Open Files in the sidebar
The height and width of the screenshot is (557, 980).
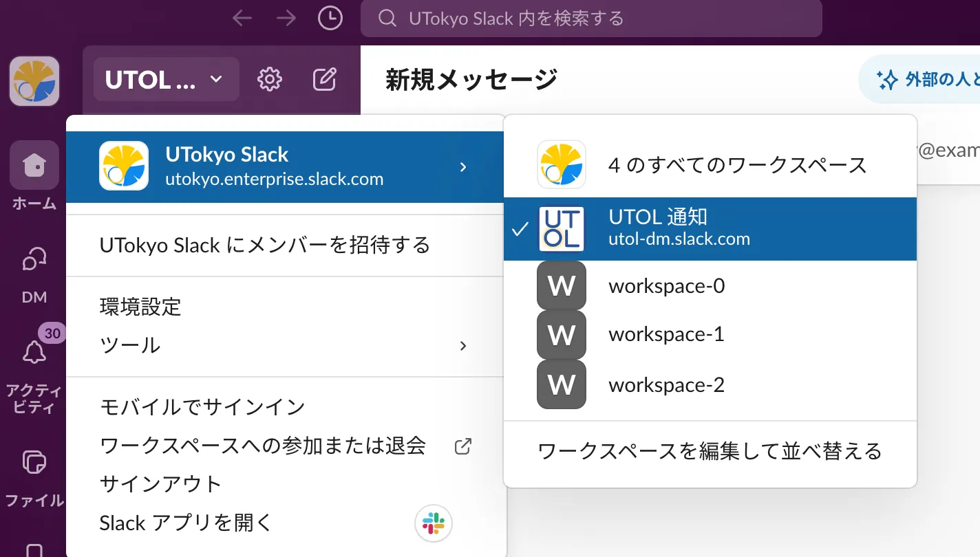coord(34,474)
